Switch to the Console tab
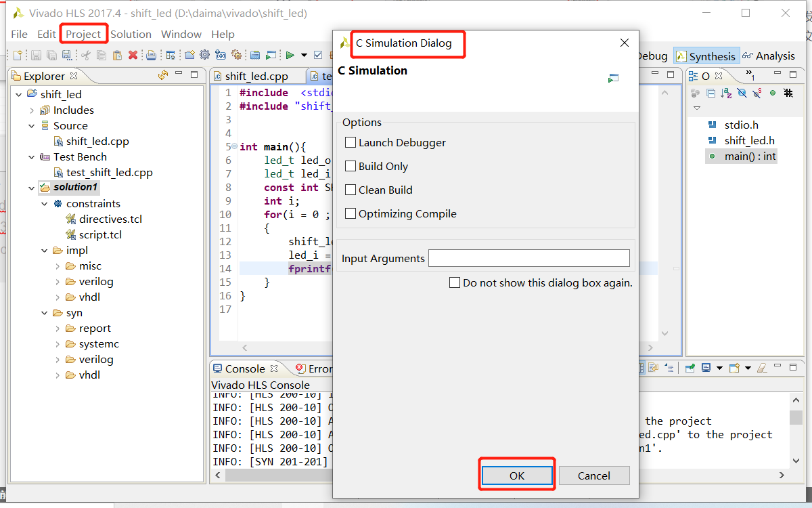 click(244, 368)
